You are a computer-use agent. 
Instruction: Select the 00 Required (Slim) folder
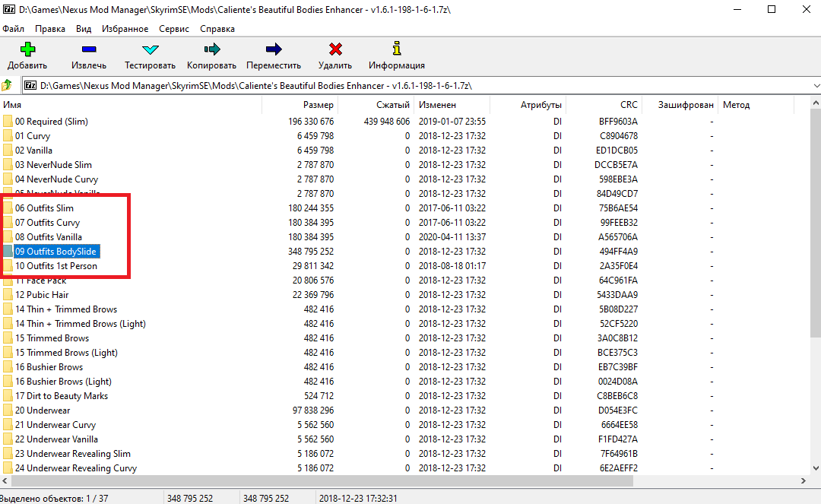(x=51, y=122)
